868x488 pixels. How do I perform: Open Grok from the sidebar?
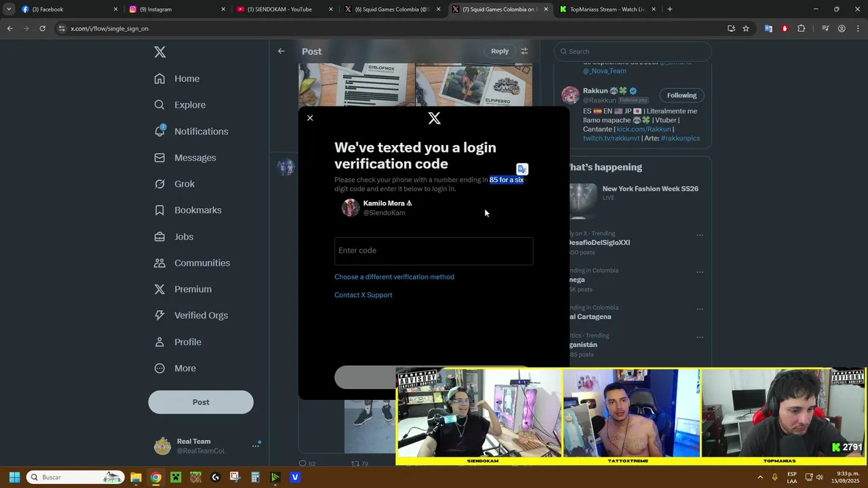(174, 184)
